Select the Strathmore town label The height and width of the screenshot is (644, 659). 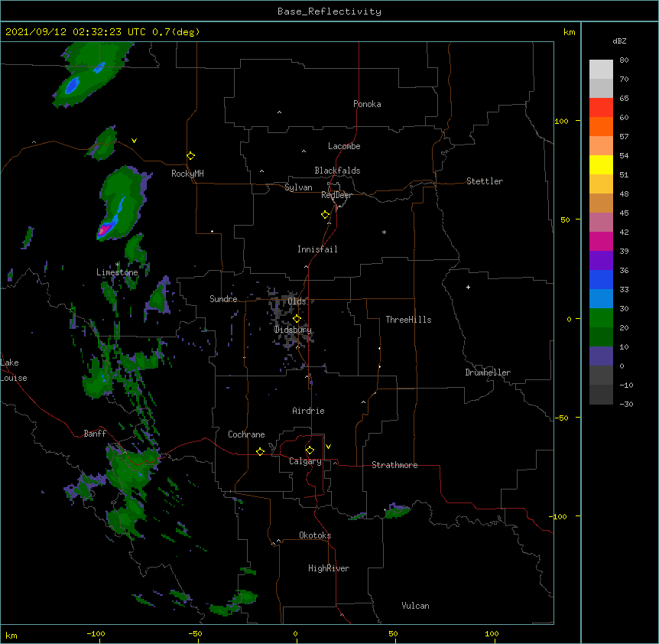[394, 465]
